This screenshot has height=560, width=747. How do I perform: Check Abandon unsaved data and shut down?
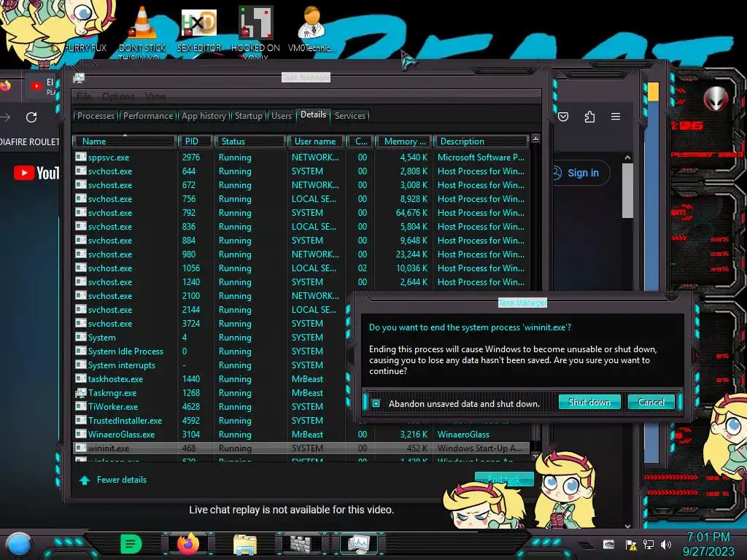[376, 403]
